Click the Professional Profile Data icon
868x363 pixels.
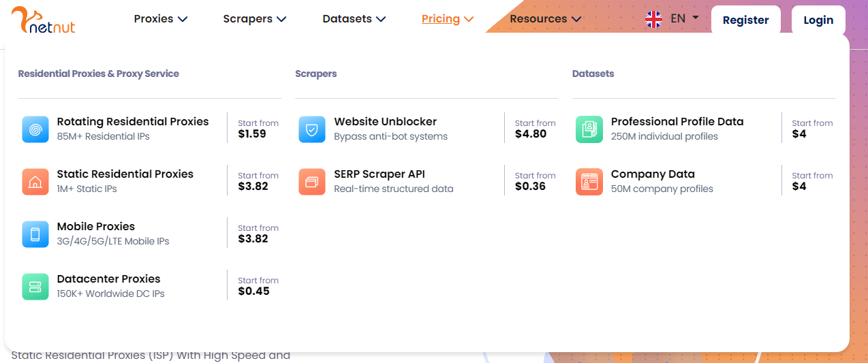click(x=589, y=129)
